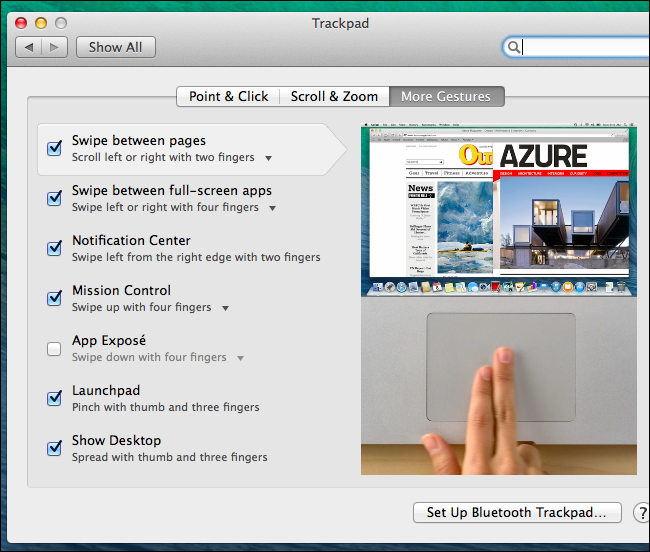Switch to the Point & Click tab

[228, 97]
